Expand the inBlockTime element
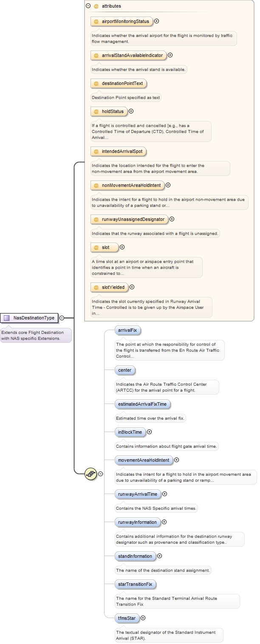This screenshot has width=260, height=644. 149,432
